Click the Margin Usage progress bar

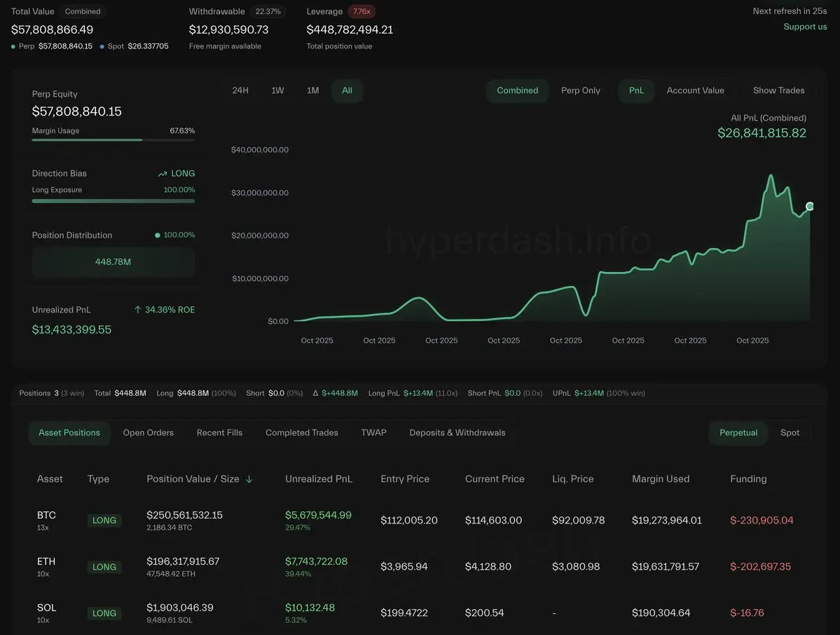pos(113,140)
